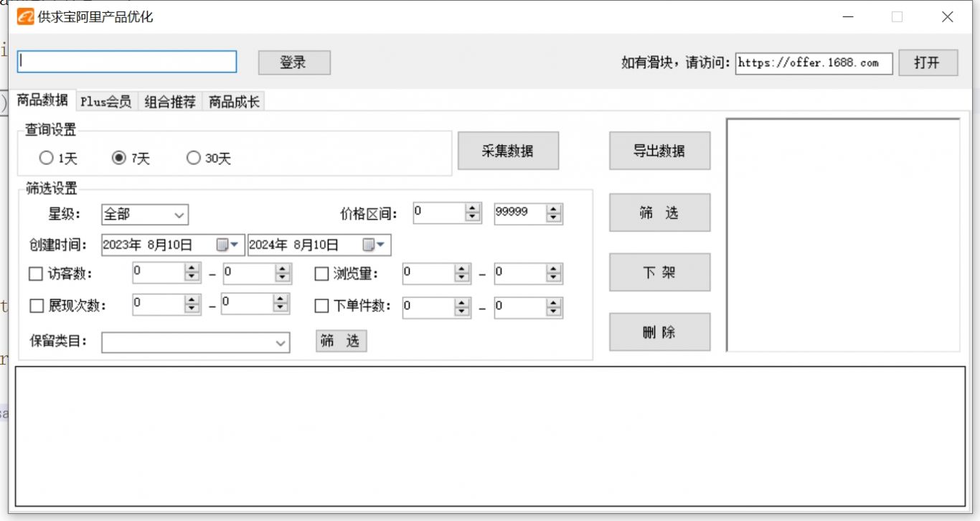Screen dimensions: 980x521
Task: Open calendar icon of 2024 end date
Action: coord(369,245)
